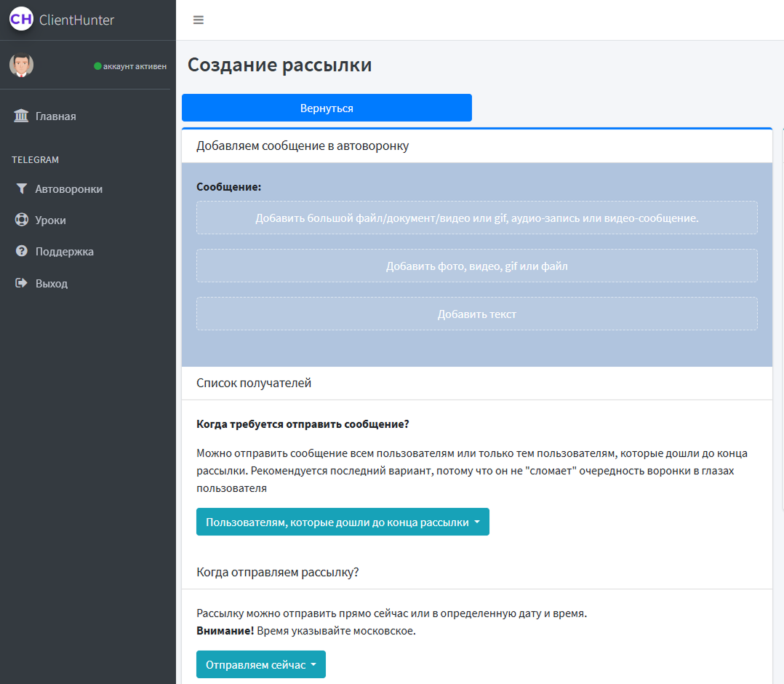This screenshot has height=684, width=784.
Task: Click 'Добавить фото, видео, gif или файл' area
Action: (476, 266)
